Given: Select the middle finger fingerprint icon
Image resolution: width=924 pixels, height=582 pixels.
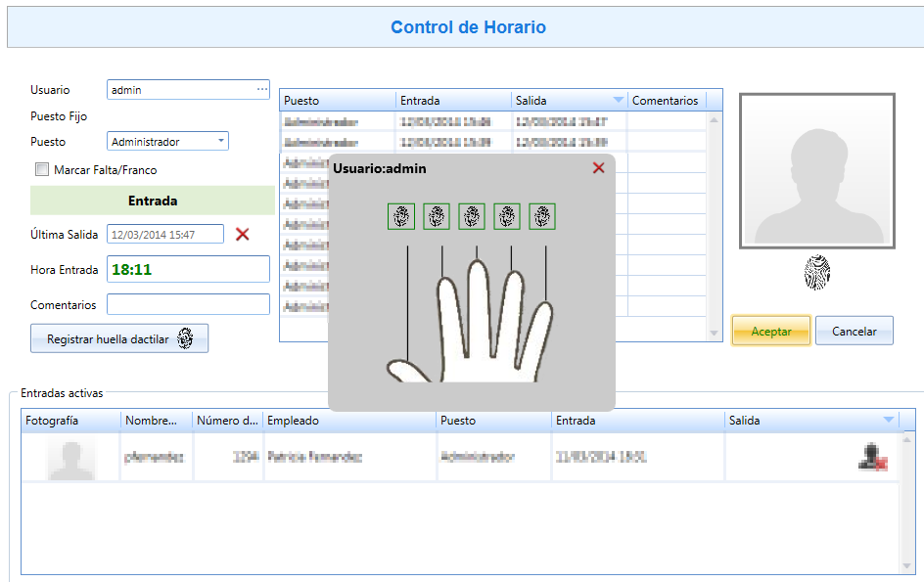Looking at the screenshot, I should coord(472,216).
